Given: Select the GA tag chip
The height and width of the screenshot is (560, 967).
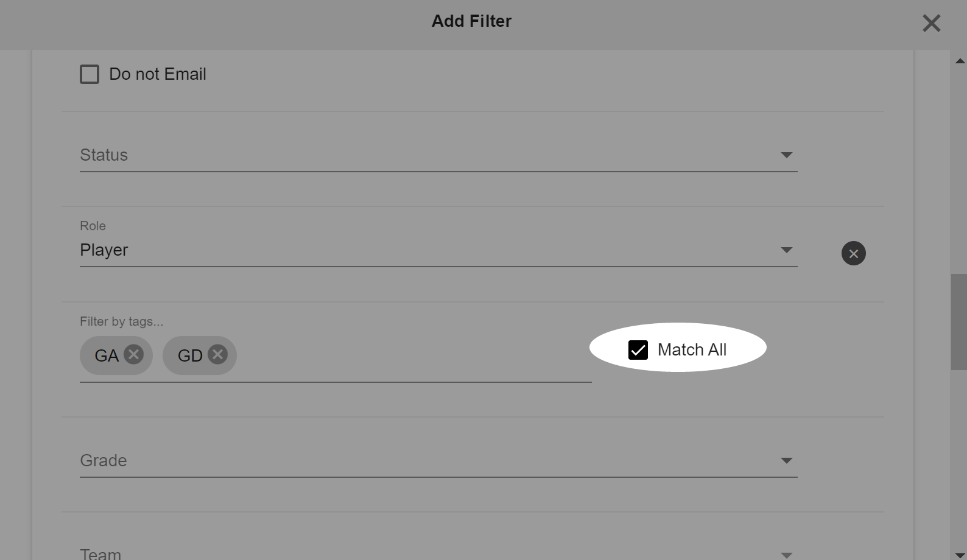Looking at the screenshot, I should (107, 355).
